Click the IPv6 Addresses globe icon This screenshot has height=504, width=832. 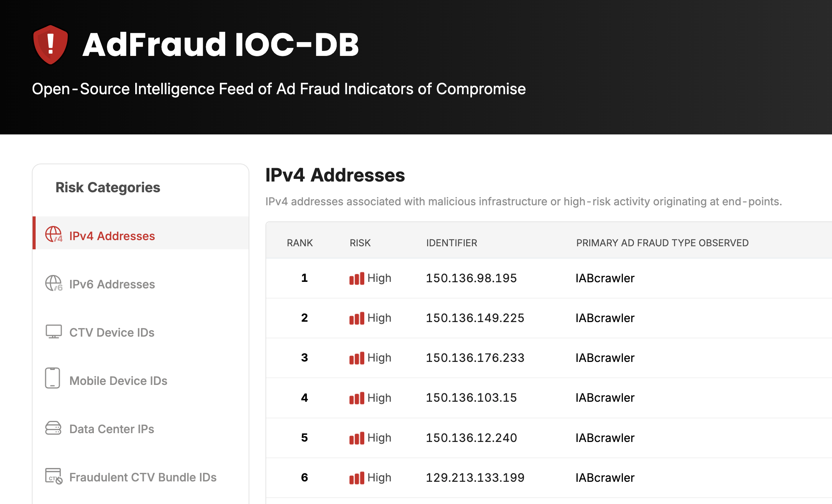tap(54, 283)
